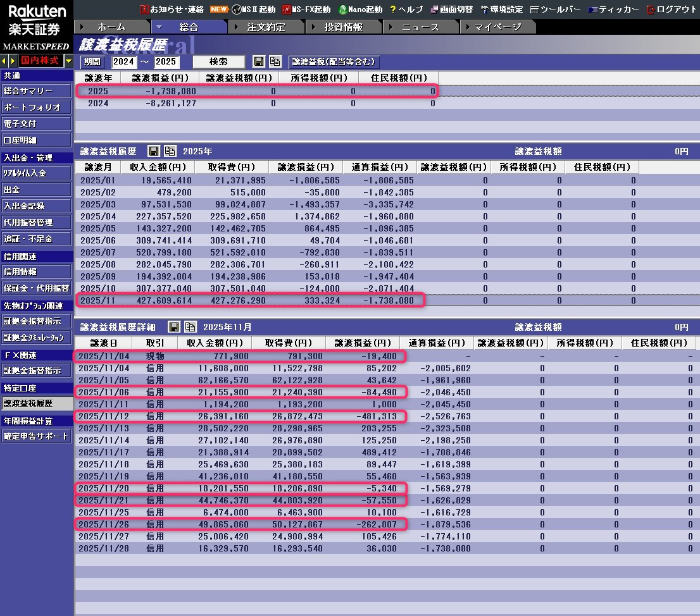Viewport: 700px width, 616px height.
Task: Select the 2024 row in yearly summary
Action: click(253, 103)
